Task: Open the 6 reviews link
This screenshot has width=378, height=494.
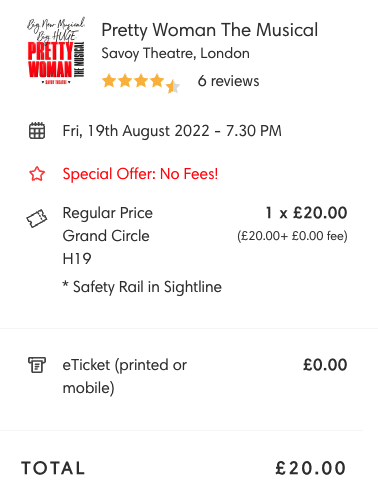Action: tap(228, 81)
